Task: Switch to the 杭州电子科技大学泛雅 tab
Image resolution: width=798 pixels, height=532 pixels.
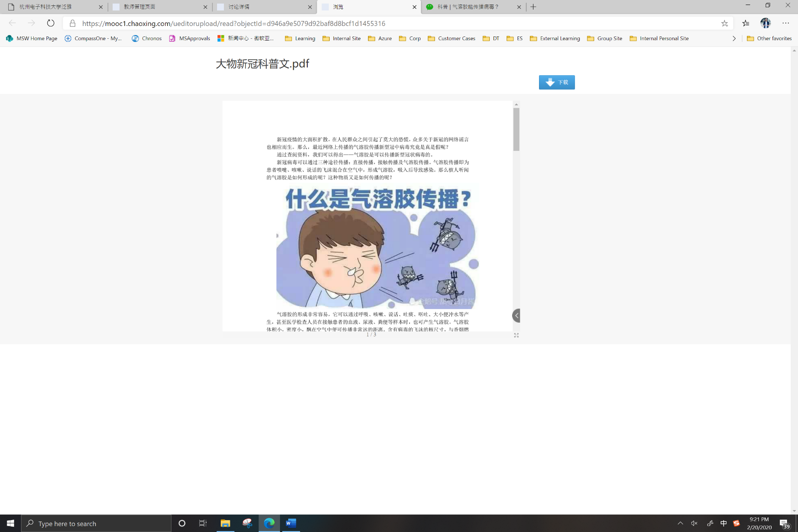Action: pyautogui.click(x=55, y=7)
